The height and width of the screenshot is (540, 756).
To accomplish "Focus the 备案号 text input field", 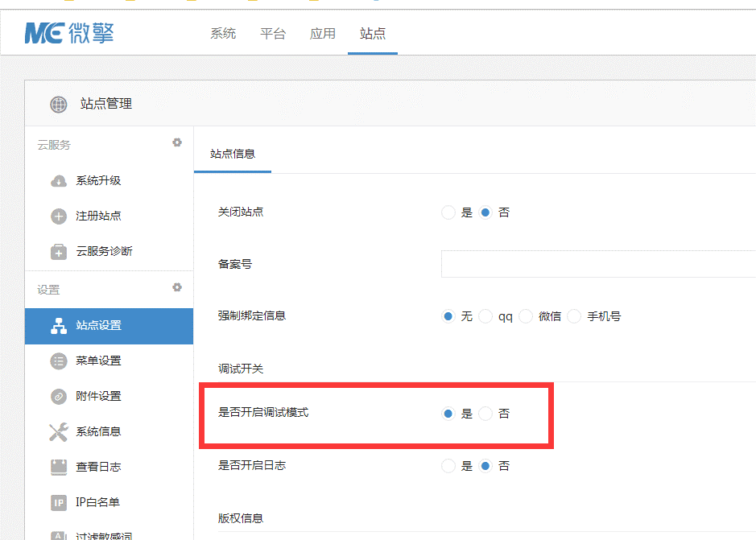I will pos(597,264).
